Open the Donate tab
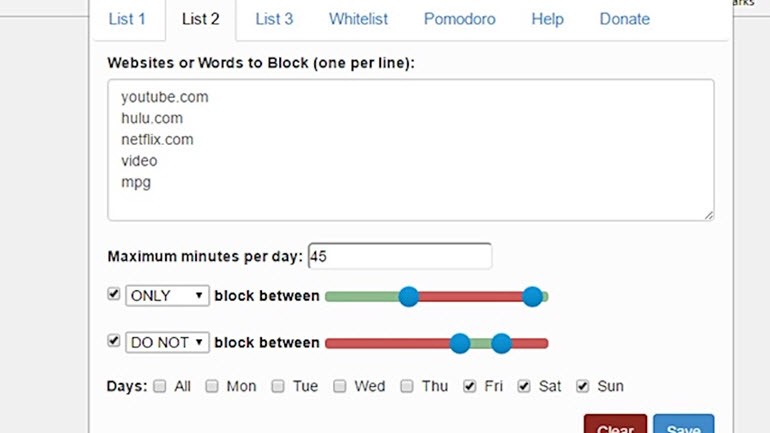The width and height of the screenshot is (770, 433). 624,19
